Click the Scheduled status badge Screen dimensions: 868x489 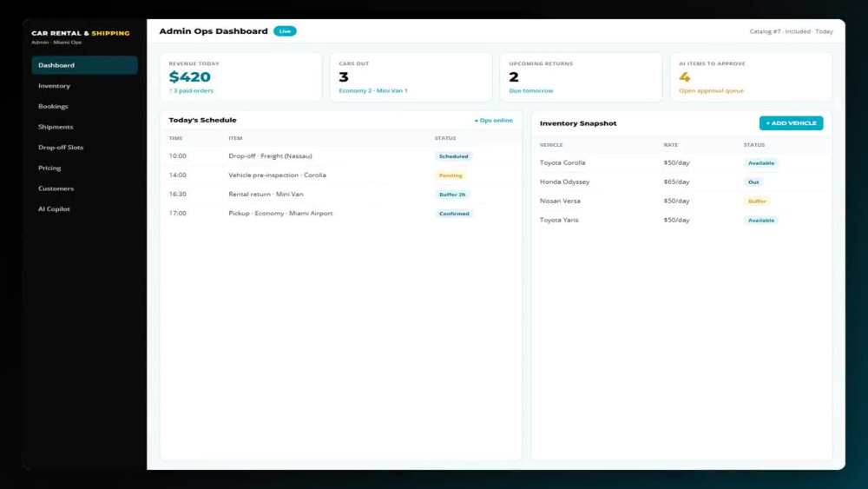pos(453,156)
